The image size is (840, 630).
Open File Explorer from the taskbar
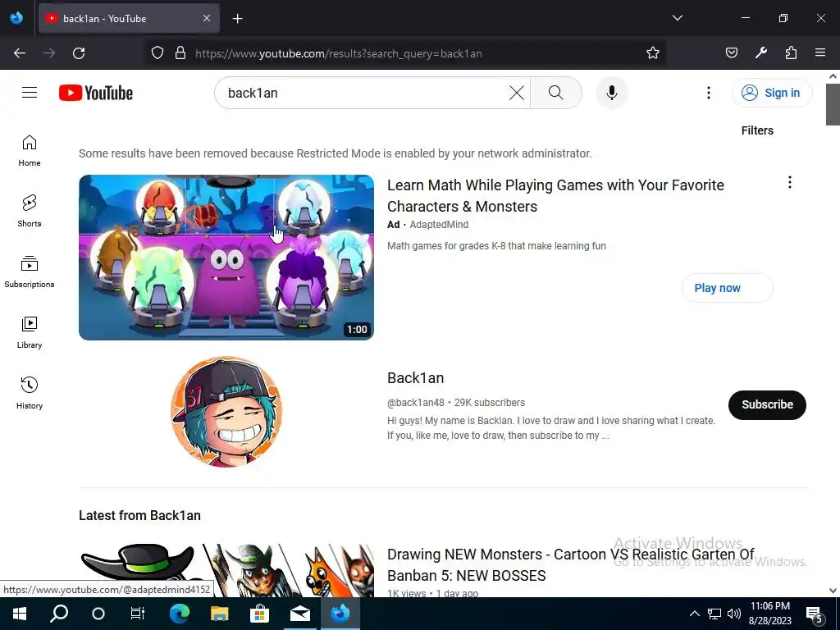(x=219, y=614)
